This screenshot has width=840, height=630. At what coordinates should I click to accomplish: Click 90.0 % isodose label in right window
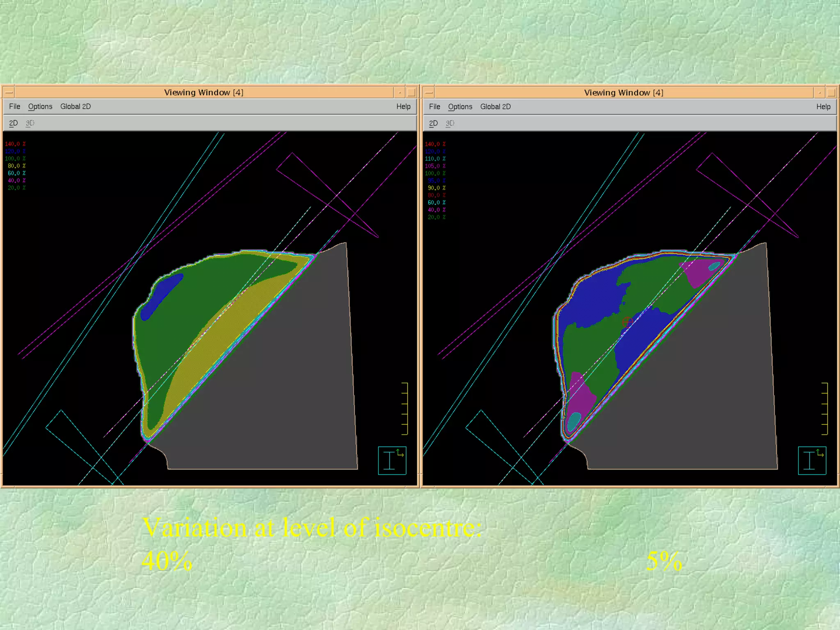tap(437, 188)
